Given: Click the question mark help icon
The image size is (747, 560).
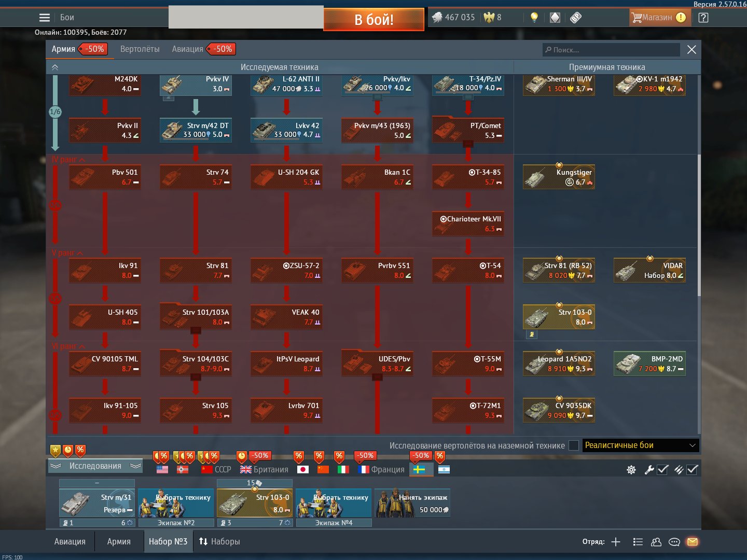Looking at the screenshot, I should click(x=703, y=18).
